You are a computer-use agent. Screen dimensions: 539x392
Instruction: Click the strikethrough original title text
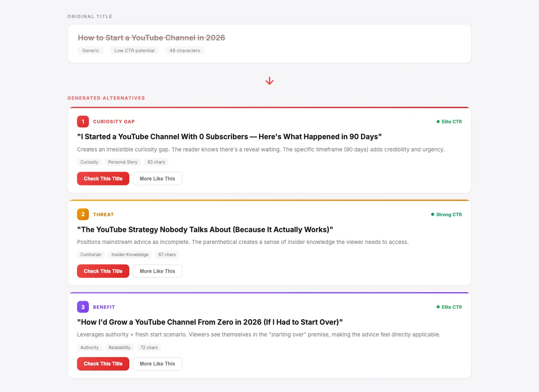point(151,37)
